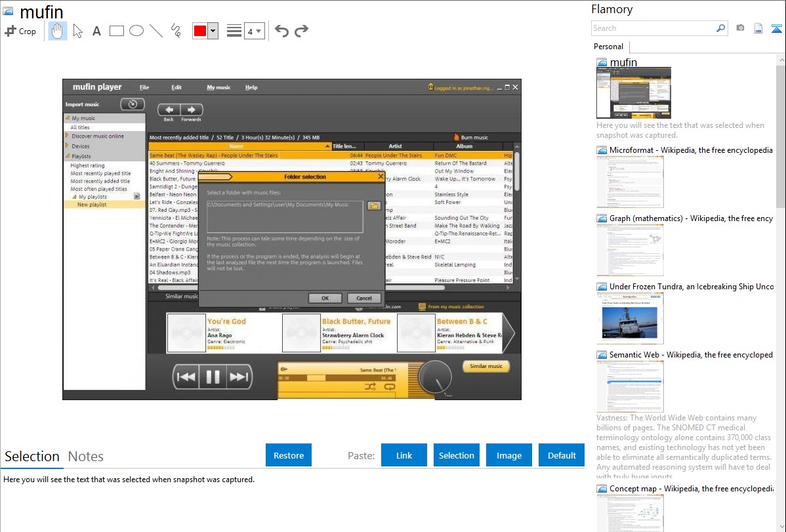Screen dimensions: 786x532
Task: Click the mufin Back arrow button
Action: click(169, 110)
